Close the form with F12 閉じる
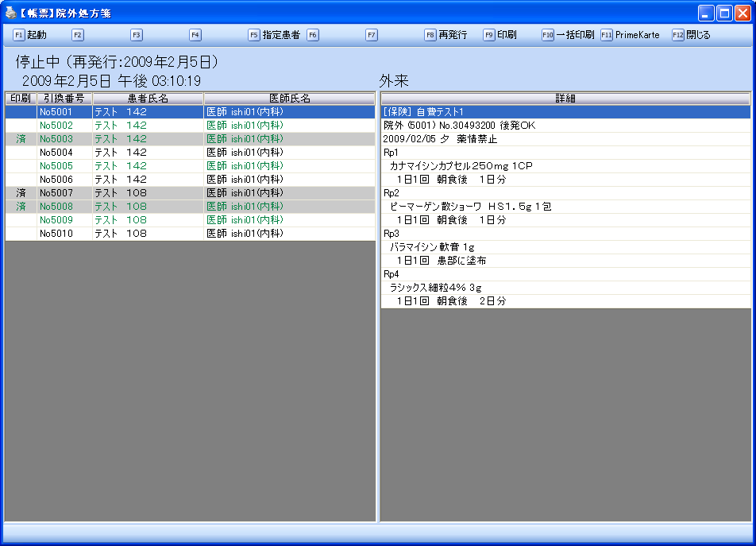The image size is (756, 546). click(x=692, y=35)
